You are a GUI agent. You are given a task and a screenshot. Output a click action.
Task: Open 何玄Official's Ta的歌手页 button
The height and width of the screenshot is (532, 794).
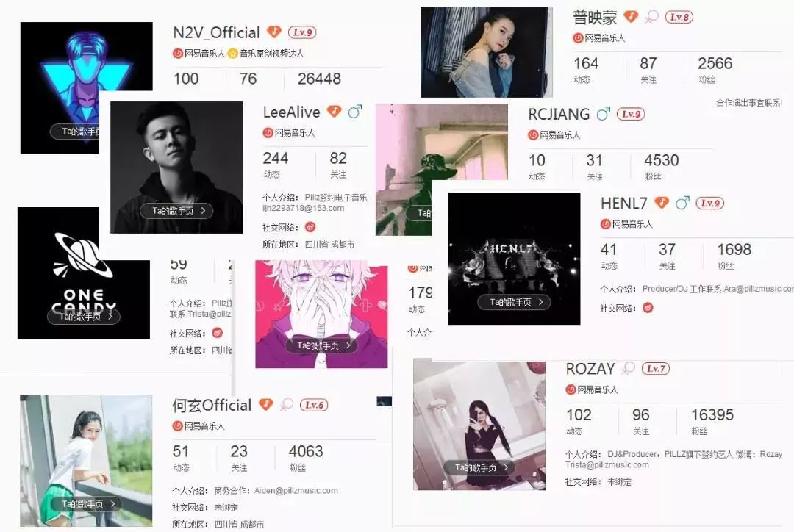coord(86,503)
